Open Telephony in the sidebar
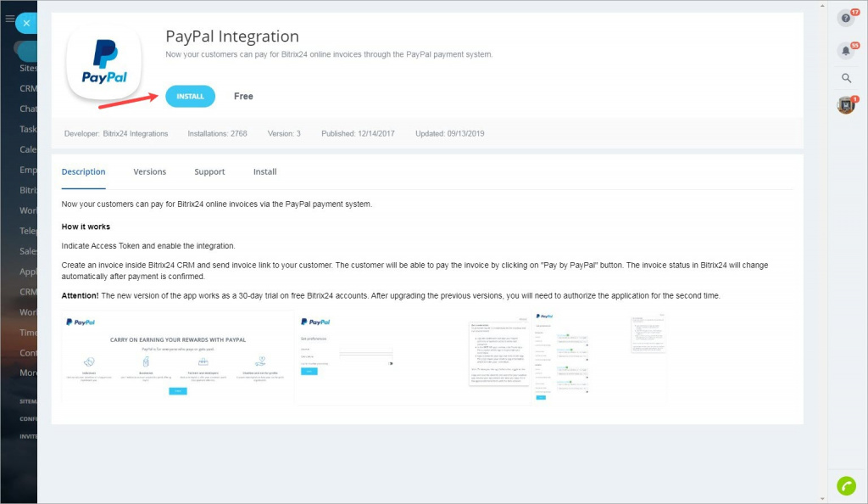The image size is (868, 504). pos(28,231)
